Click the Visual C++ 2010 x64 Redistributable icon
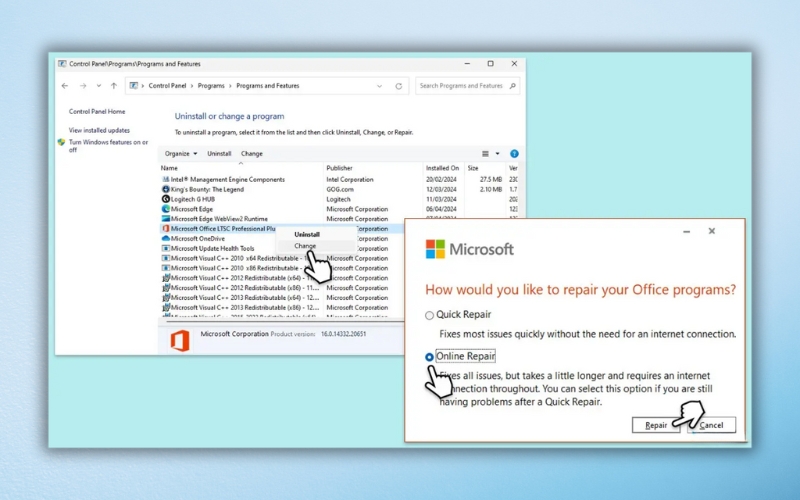This screenshot has height=500, width=800. click(x=165, y=258)
